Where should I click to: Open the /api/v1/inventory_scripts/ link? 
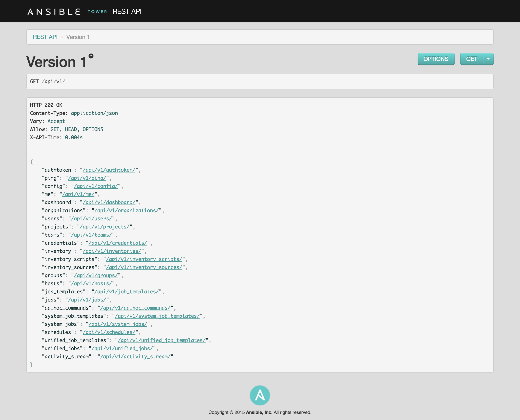click(144, 259)
